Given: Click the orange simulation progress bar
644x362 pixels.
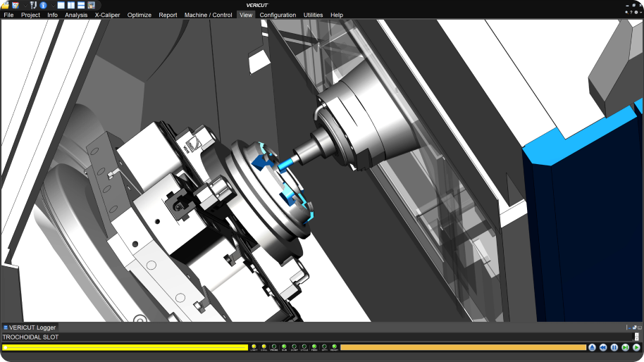Looking at the screenshot, I should tap(462, 347).
